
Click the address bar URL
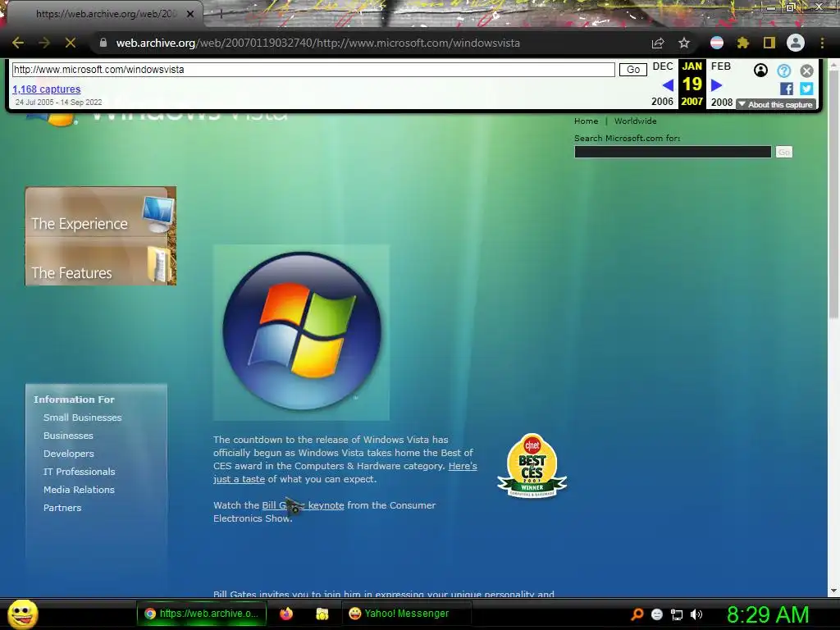(x=317, y=43)
